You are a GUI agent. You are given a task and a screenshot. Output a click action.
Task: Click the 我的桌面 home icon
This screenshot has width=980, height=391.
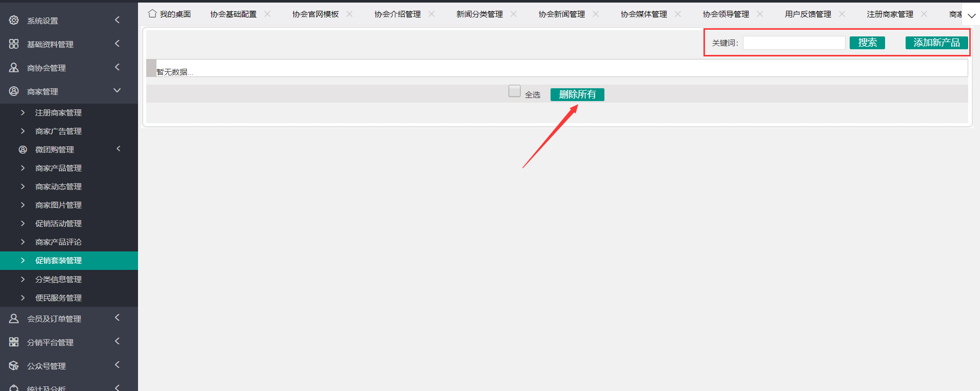pyautogui.click(x=152, y=14)
